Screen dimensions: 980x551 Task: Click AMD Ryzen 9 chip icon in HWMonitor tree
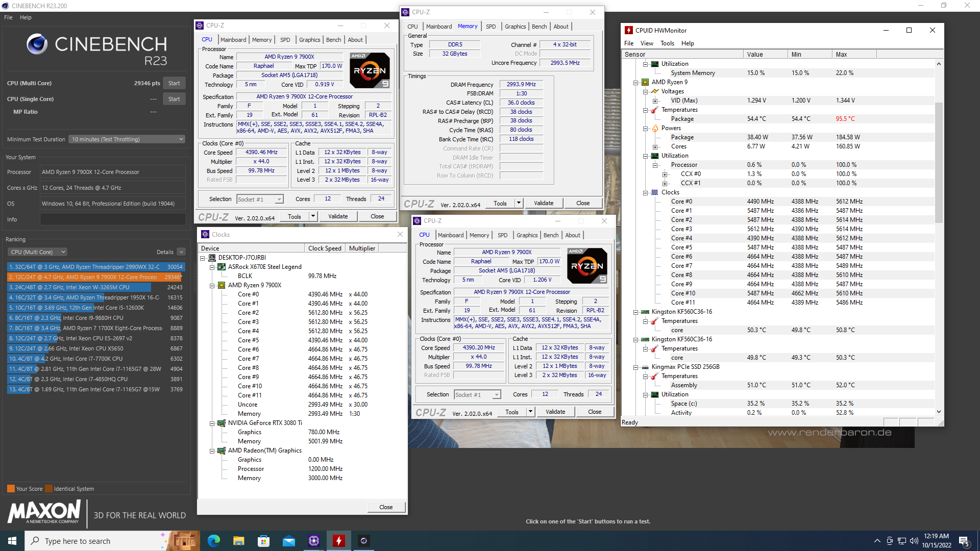pyautogui.click(x=645, y=82)
